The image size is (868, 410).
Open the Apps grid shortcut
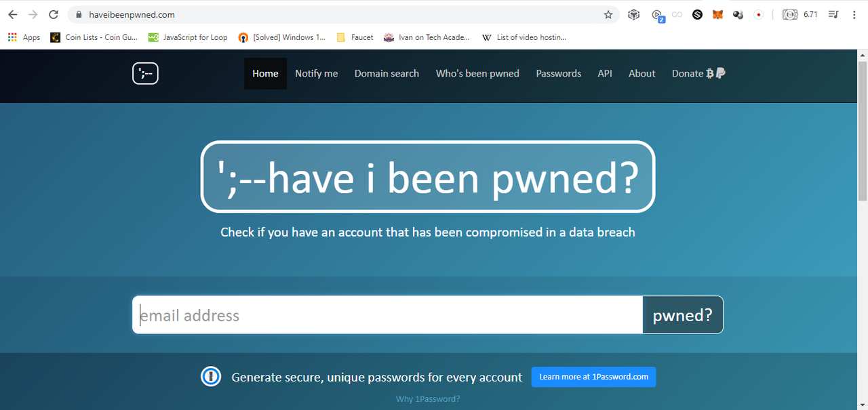coord(24,37)
